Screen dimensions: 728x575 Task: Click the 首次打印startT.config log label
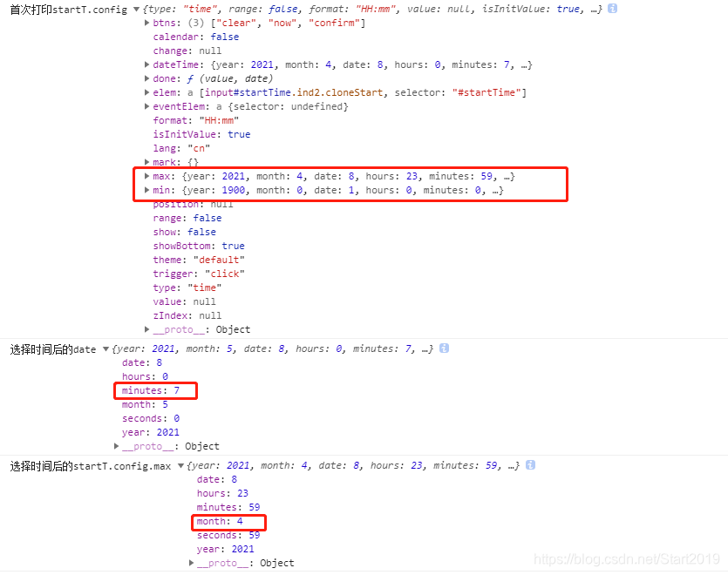point(68,10)
